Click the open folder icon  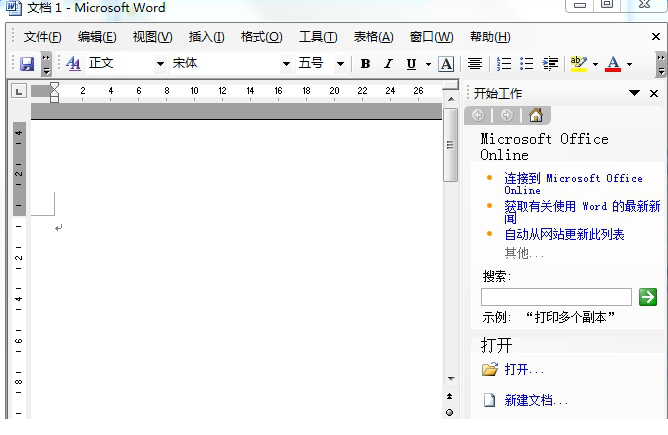490,369
